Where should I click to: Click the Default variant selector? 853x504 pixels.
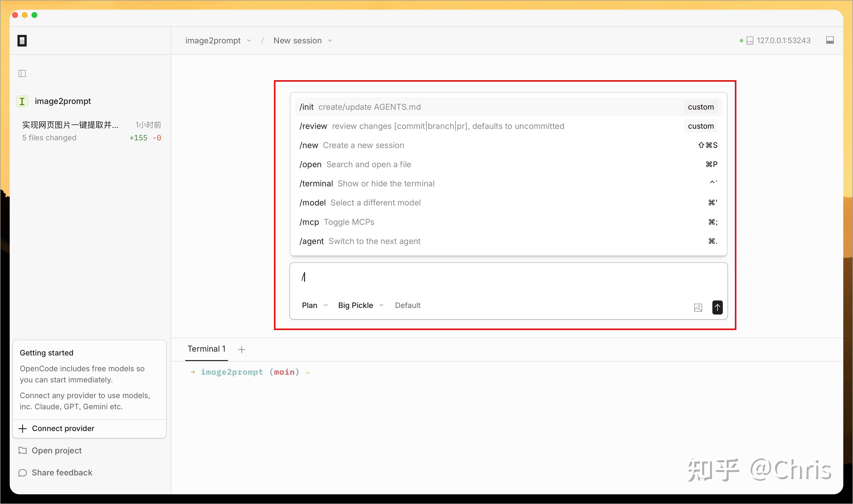point(408,305)
